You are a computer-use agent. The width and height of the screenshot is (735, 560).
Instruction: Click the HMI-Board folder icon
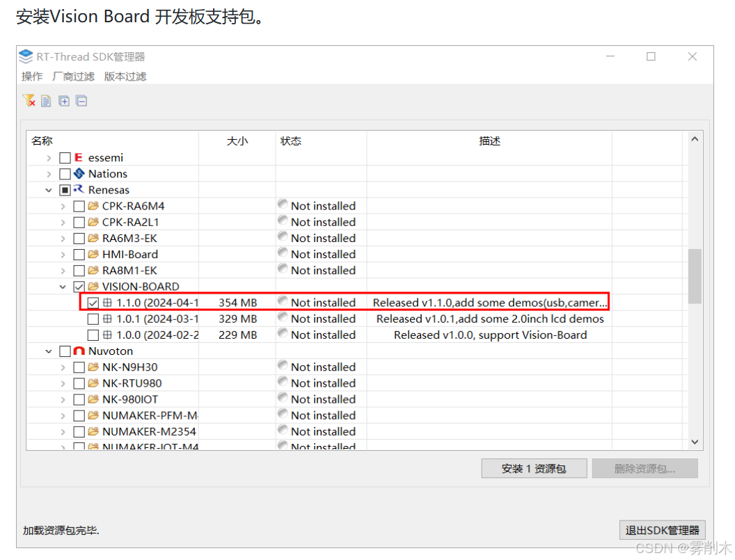[x=93, y=254]
